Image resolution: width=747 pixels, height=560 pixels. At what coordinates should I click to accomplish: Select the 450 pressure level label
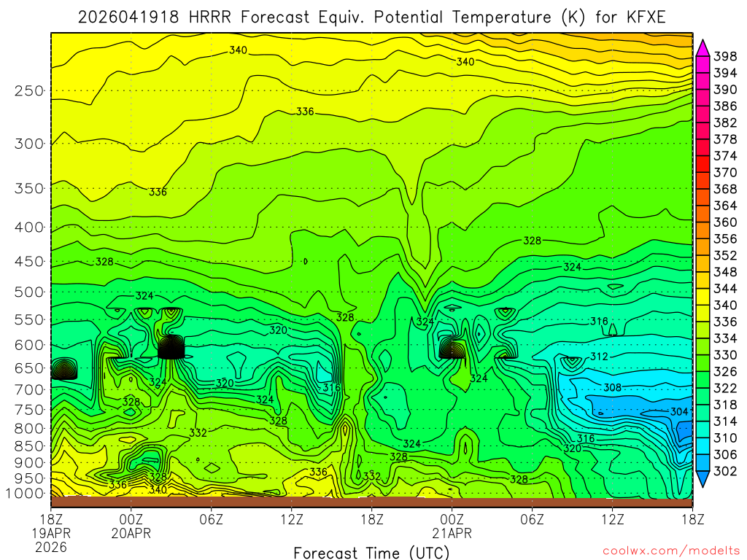coord(29,262)
